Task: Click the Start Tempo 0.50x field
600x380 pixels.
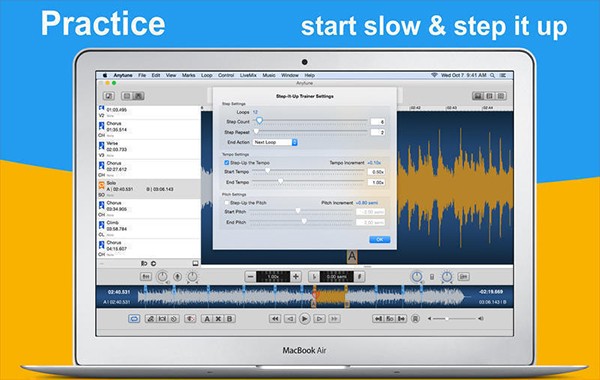Action: tap(376, 172)
